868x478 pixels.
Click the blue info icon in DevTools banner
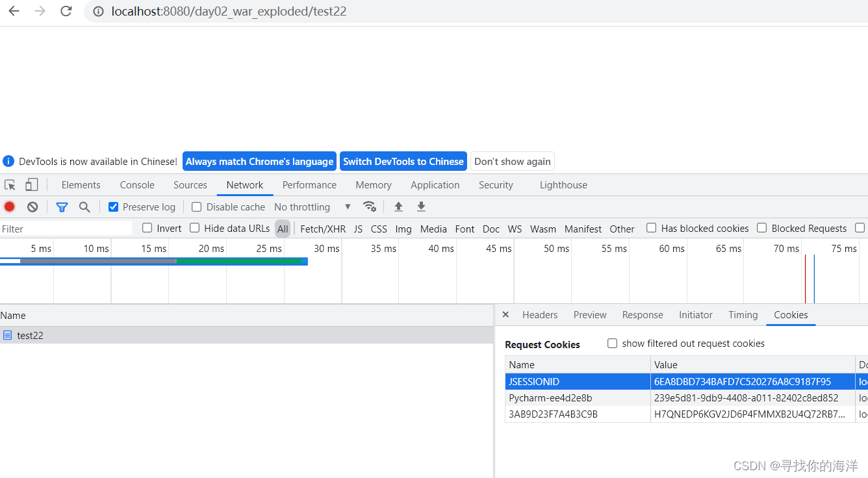[8, 161]
